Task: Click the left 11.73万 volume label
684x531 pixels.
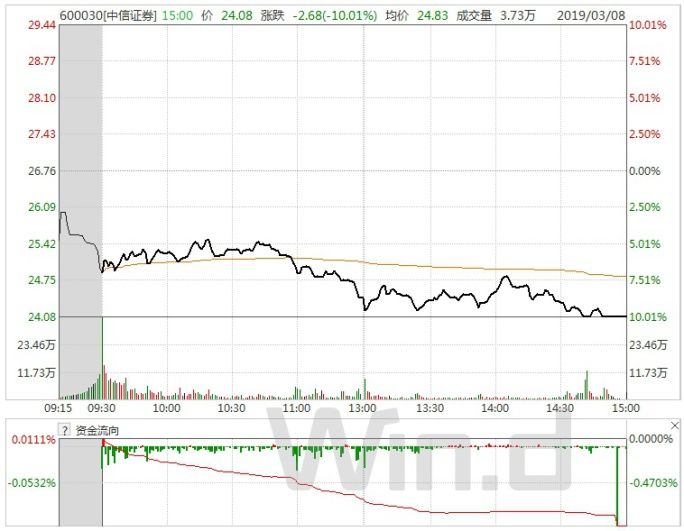Action: [x=37, y=373]
